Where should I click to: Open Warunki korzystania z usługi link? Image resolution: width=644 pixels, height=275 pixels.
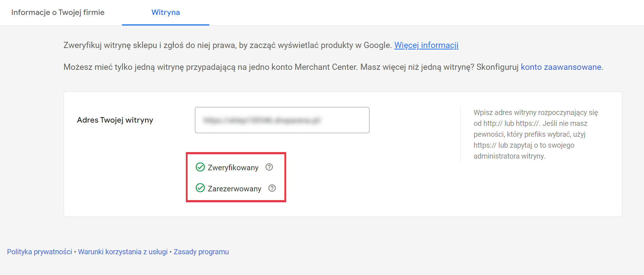(x=123, y=252)
